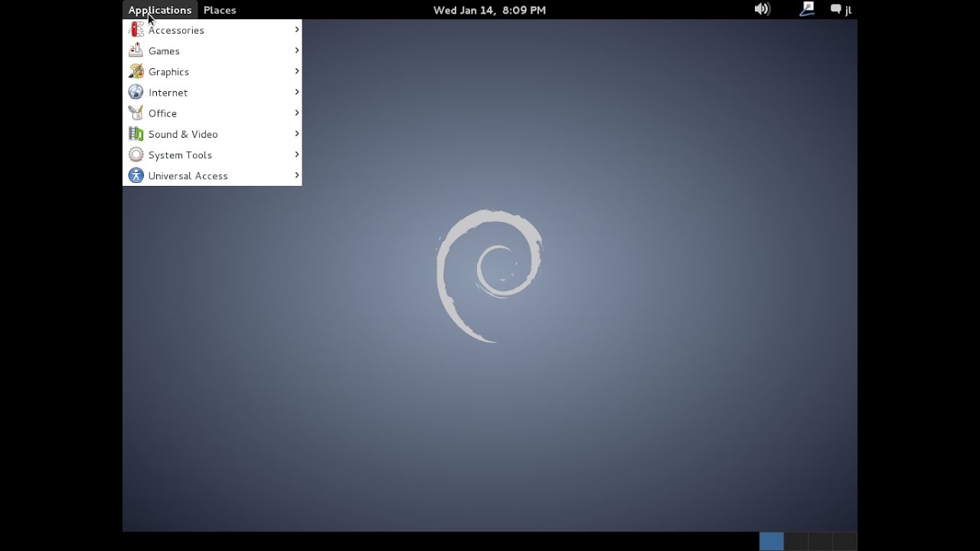Screen dimensions: 980x551
Task: Expand the Office submenu arrow
Action: click(x=296, y=112)
